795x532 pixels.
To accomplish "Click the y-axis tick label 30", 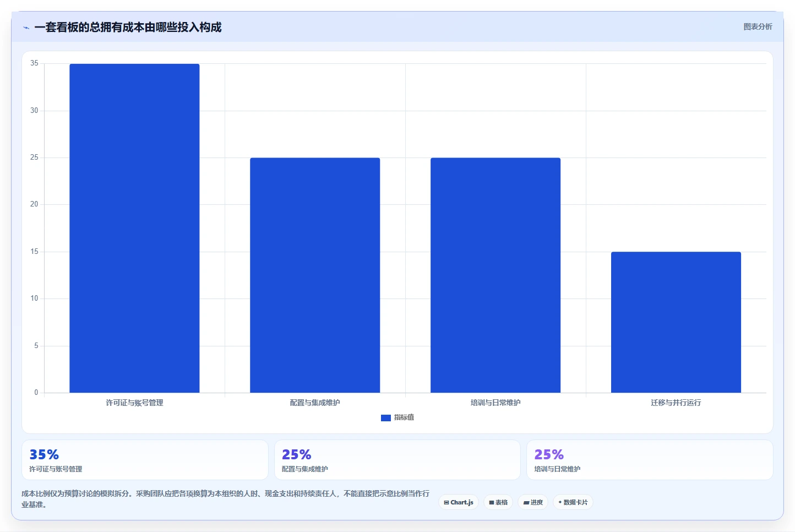I will 34,111.
